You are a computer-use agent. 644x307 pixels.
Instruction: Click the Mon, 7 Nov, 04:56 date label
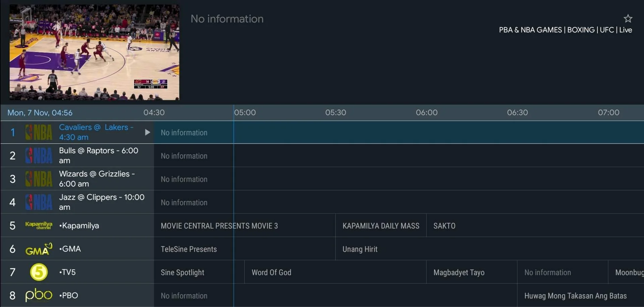point(40,113)
